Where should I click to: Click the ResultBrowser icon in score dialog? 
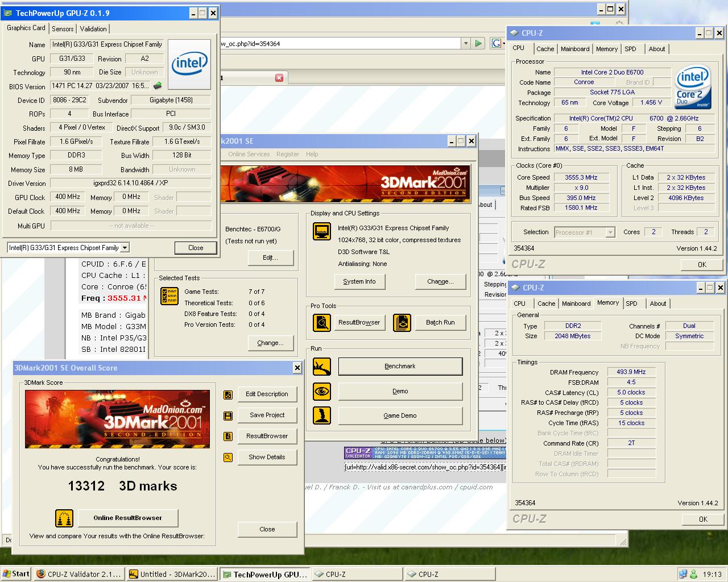[228, 436]
